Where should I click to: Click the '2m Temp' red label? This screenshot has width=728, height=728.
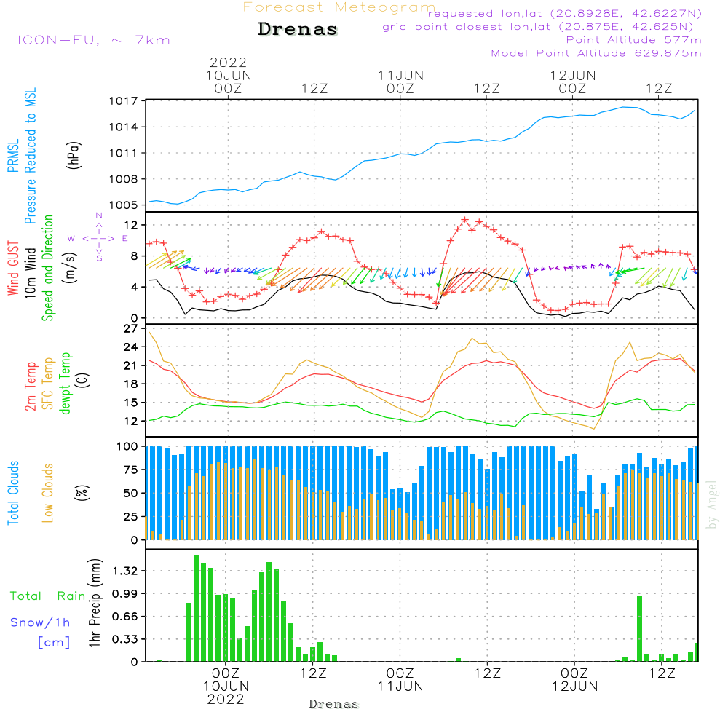[x=30, y=387]
